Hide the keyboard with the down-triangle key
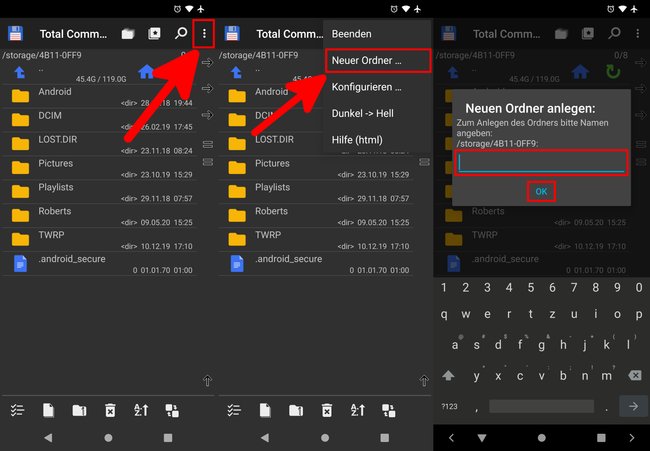This screenshot has height=451, width=650. pos(482,438)
